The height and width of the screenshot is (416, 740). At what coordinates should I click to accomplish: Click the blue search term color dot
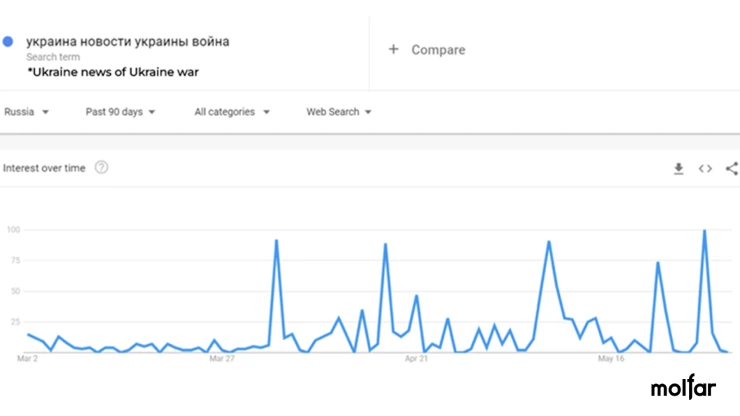point(8,42)
